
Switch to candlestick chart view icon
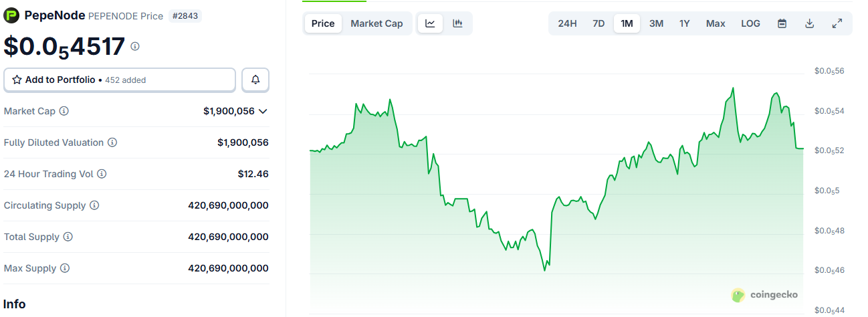pos(458,23)
